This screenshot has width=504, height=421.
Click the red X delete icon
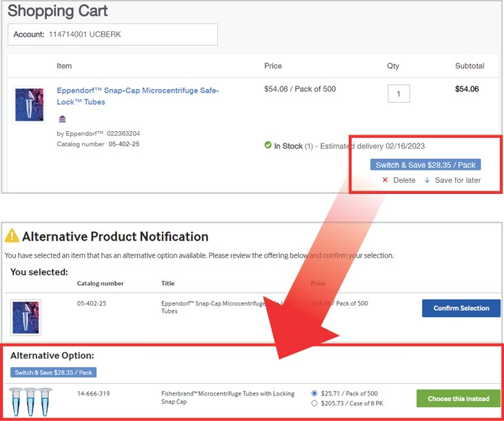[x=385, y=180]
